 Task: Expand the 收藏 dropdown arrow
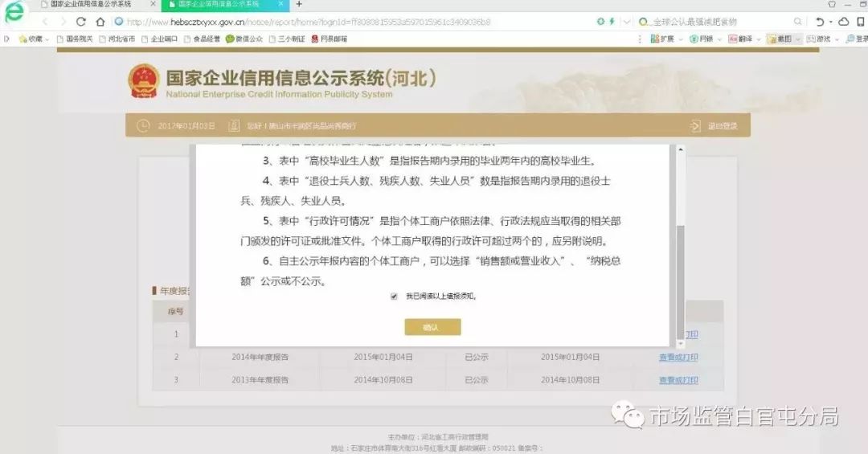tap(47, 39)
